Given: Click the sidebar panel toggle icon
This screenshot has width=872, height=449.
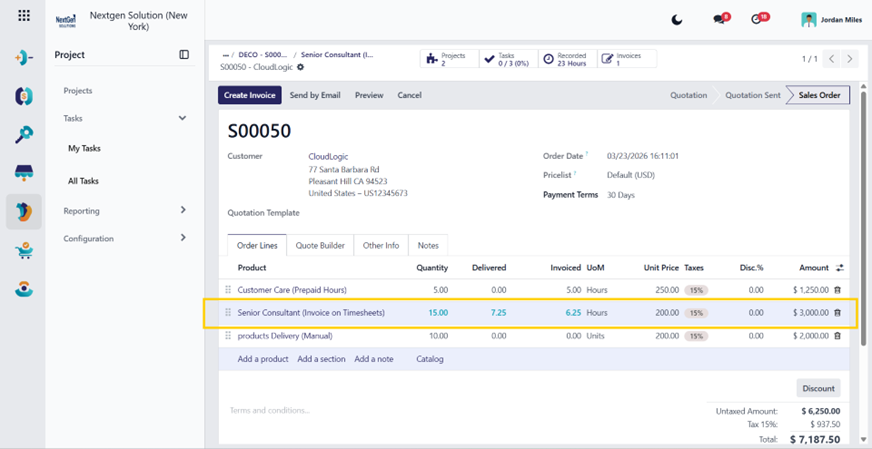Looking at the screenshot, I should pyautogui.click(x=184, y=55).
